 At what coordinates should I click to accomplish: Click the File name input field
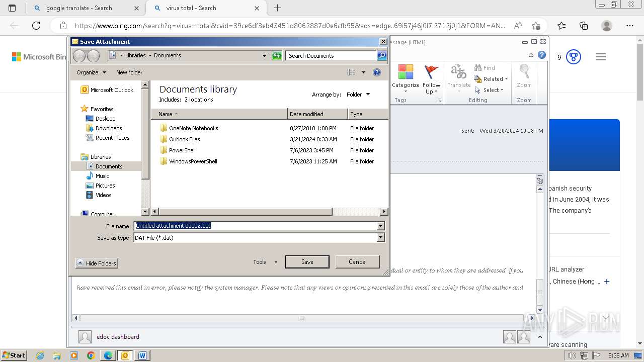pyautogui.click(x=256, y=226)
